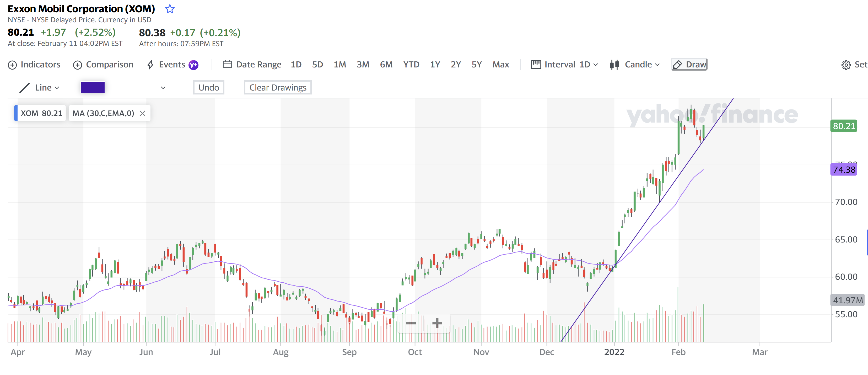
Task: Click the plus circle icon beside Comparison
Action: [x=78, y=65]
